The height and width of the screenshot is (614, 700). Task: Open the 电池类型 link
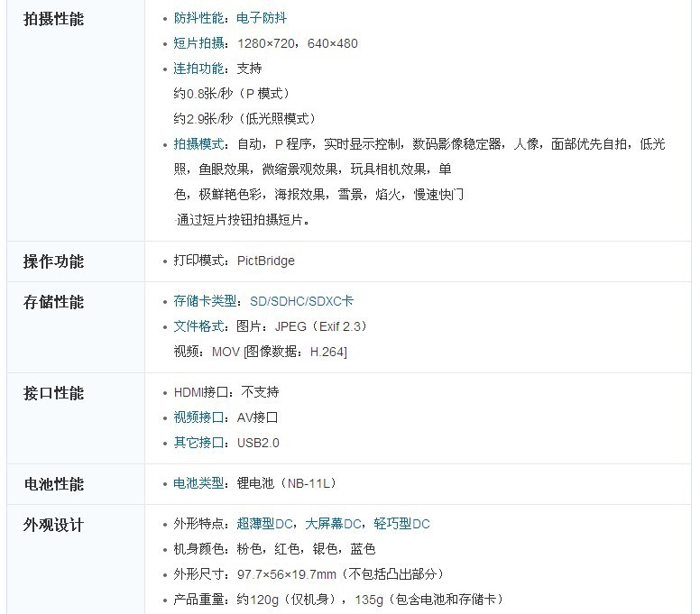click(198, 483)
